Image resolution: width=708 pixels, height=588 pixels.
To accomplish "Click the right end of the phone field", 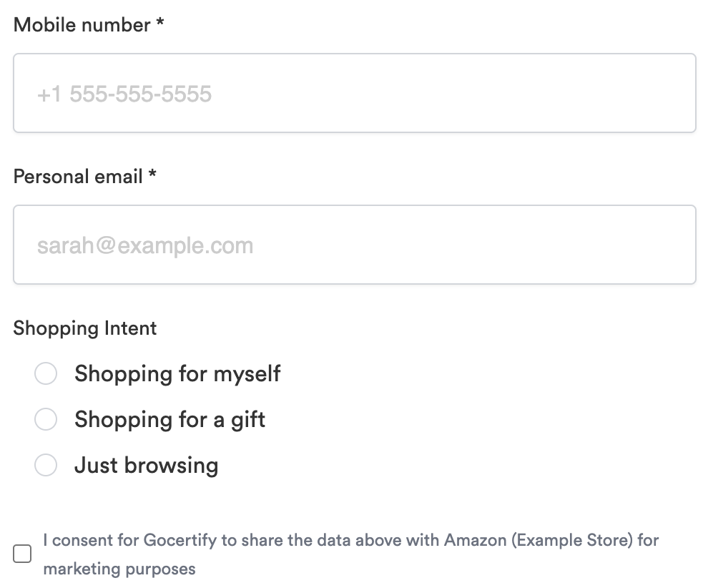I will click(x=672, y=93).
